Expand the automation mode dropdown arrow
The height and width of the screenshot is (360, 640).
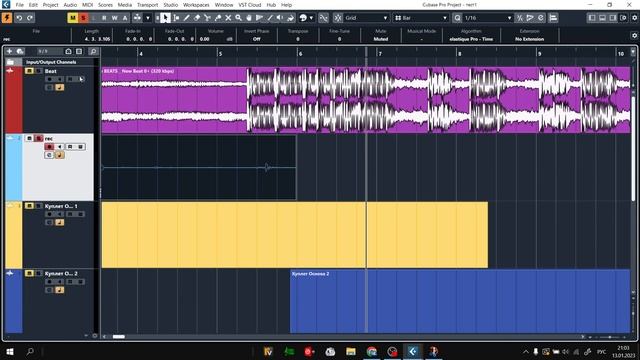click(x=148, y=18)
